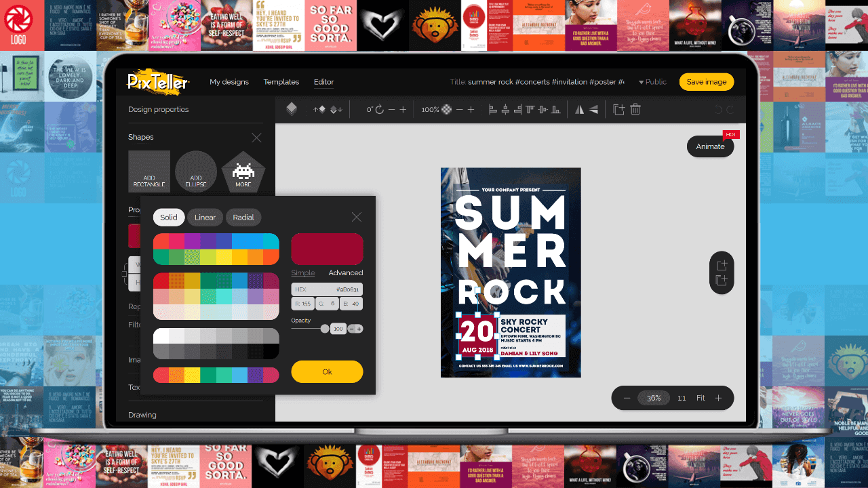Flip the element vertically
The width and height of the screenshot is (868, 488).
[x=593, y=109]
